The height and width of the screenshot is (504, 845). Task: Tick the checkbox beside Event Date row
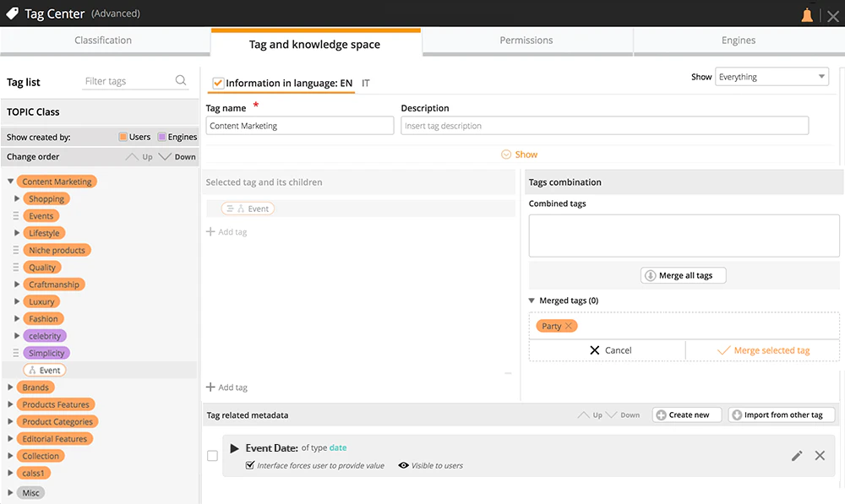tap(213, 456)
